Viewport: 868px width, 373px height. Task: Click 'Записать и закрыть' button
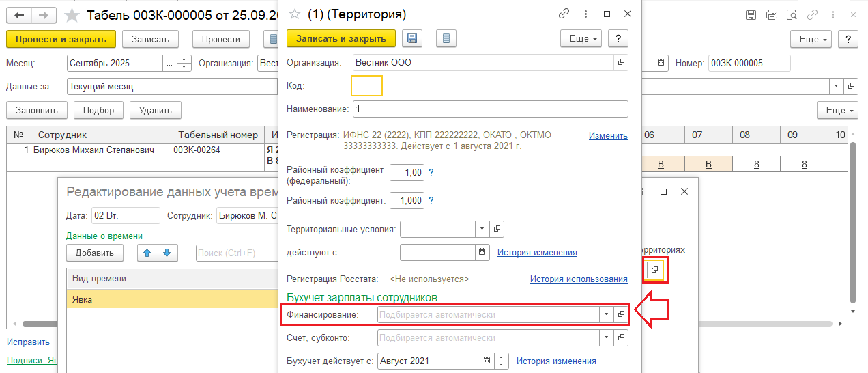coord(341,38)
